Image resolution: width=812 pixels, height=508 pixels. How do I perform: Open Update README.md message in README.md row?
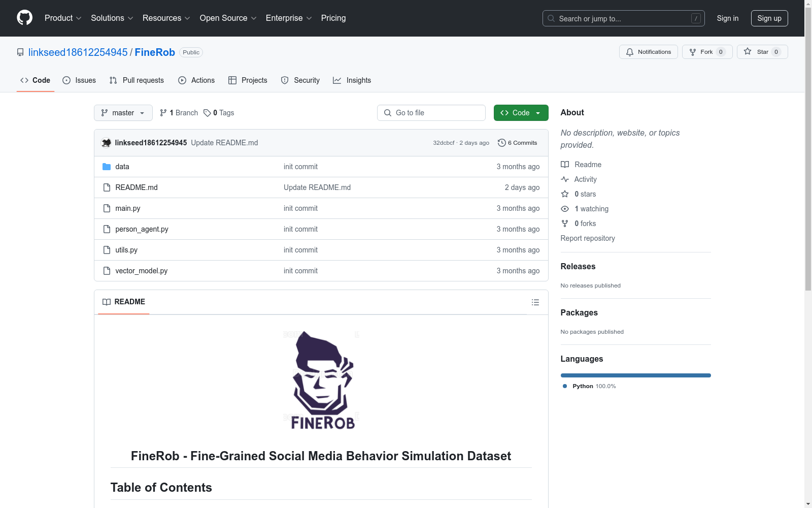click(317, 187)
